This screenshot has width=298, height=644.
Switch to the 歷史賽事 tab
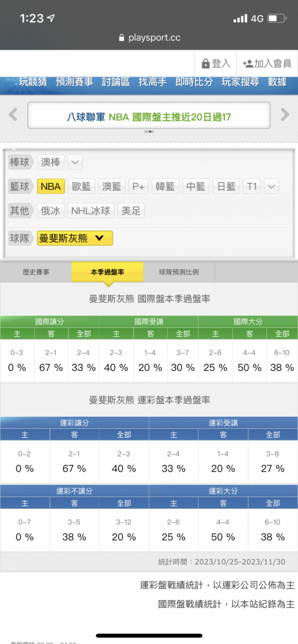click(36, 272)
